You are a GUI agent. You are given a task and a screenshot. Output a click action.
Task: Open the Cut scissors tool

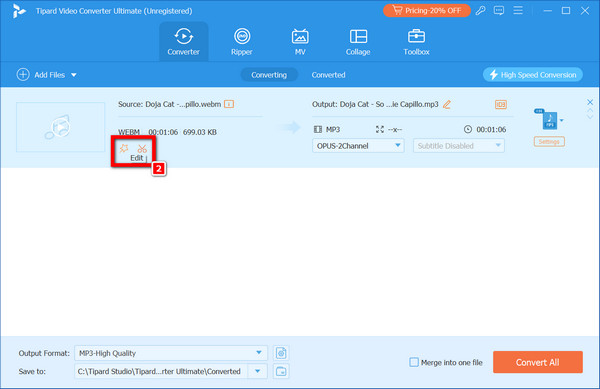pos(142,148)
